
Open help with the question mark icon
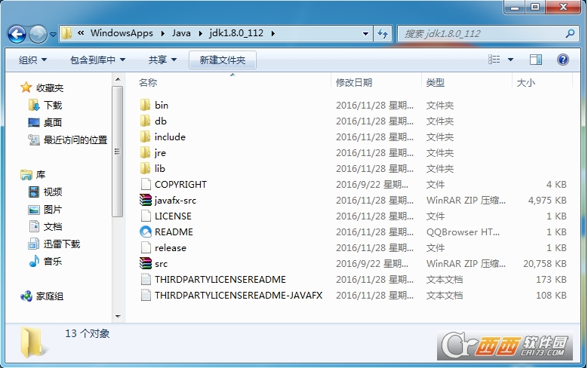tap(563, 60)
